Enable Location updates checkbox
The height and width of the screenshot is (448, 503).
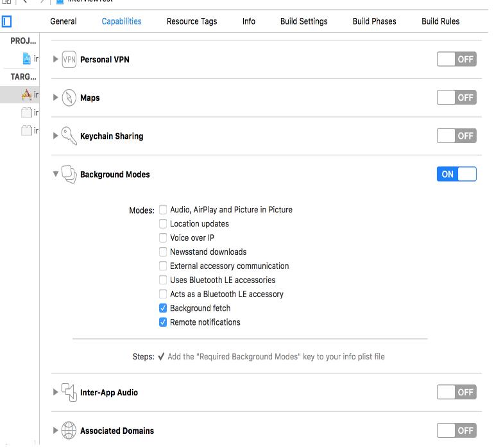tap(163, 224)
